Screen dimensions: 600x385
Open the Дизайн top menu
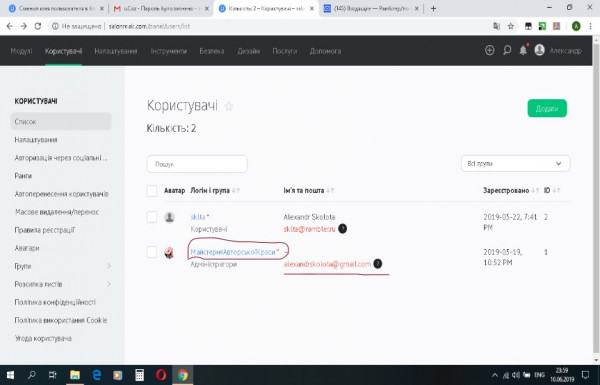click(x=248, y=51)
